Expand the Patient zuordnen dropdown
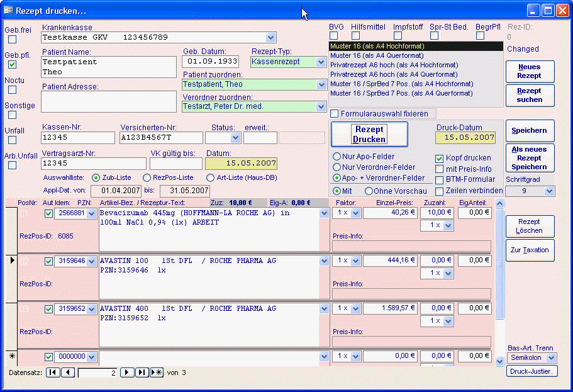The width and height of the screenshot is (573, 392). tap(321, 84)
